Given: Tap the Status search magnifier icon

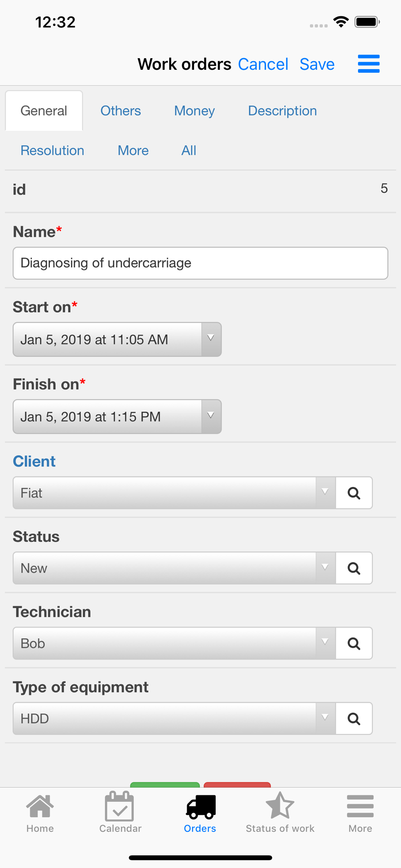Looking at the screenshot, I should point(354,568).
